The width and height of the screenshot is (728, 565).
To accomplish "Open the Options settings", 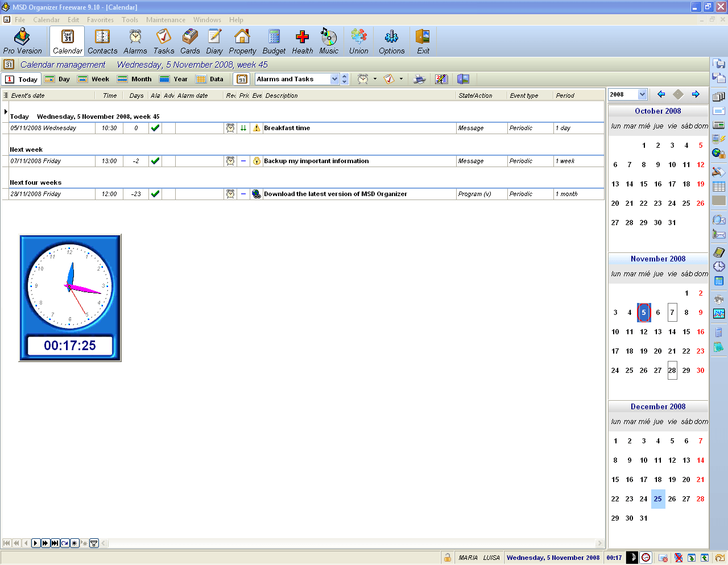I will (x=392, y=41).
